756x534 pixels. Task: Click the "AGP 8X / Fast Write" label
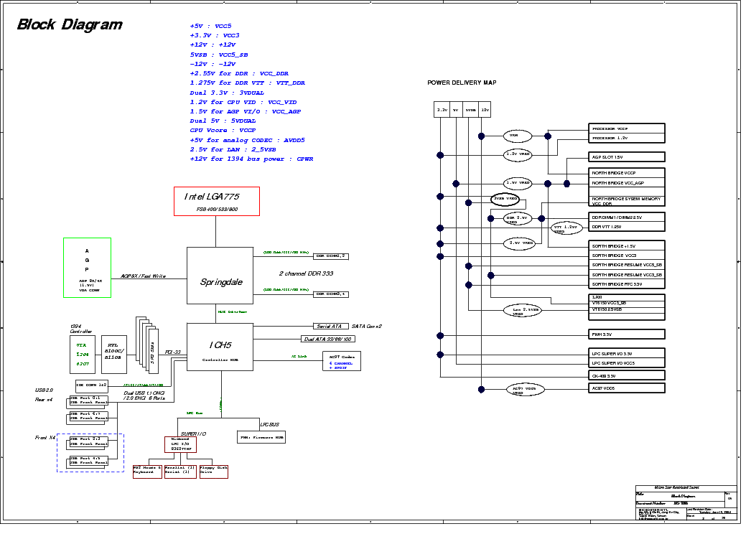click(143, 276)
